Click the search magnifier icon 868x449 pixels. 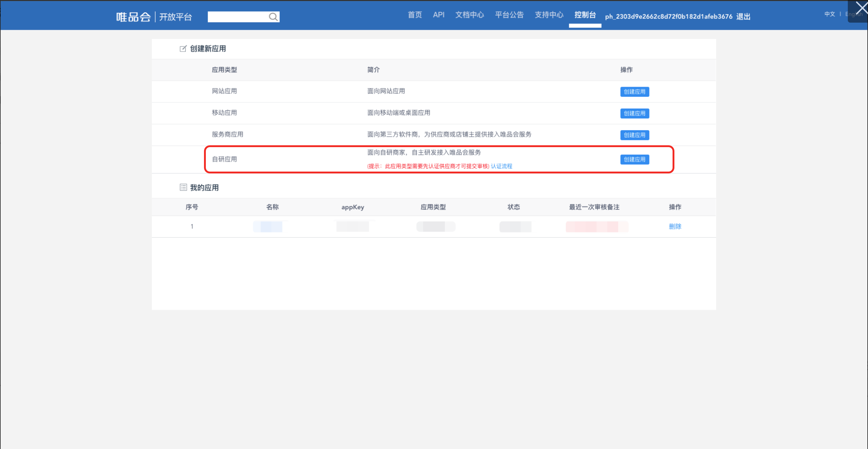[x=273, y=17]
